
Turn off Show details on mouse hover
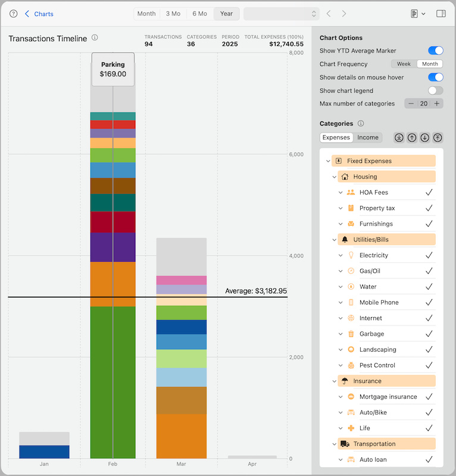coord(435,77)
